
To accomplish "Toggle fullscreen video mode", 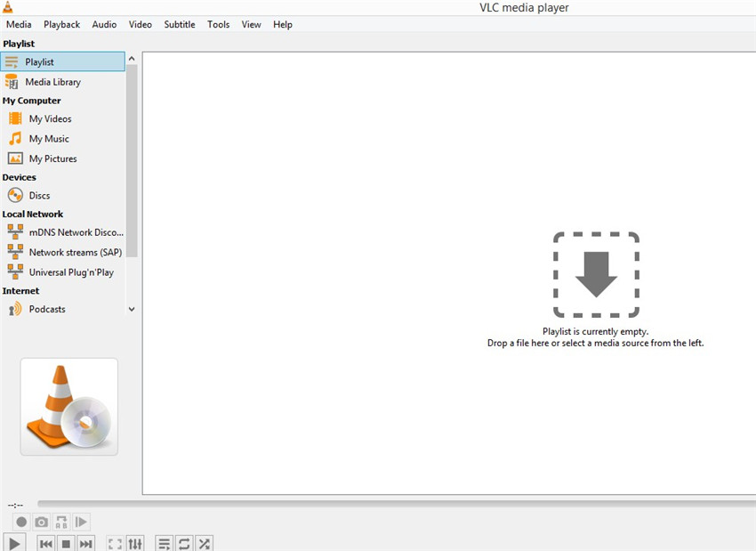I will (x=116, y=544).
